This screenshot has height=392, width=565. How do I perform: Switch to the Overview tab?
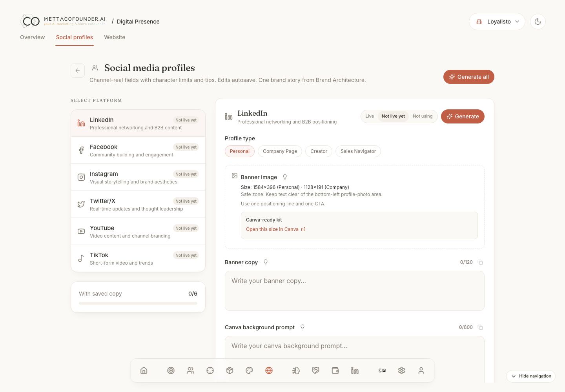tap(33, 37)
